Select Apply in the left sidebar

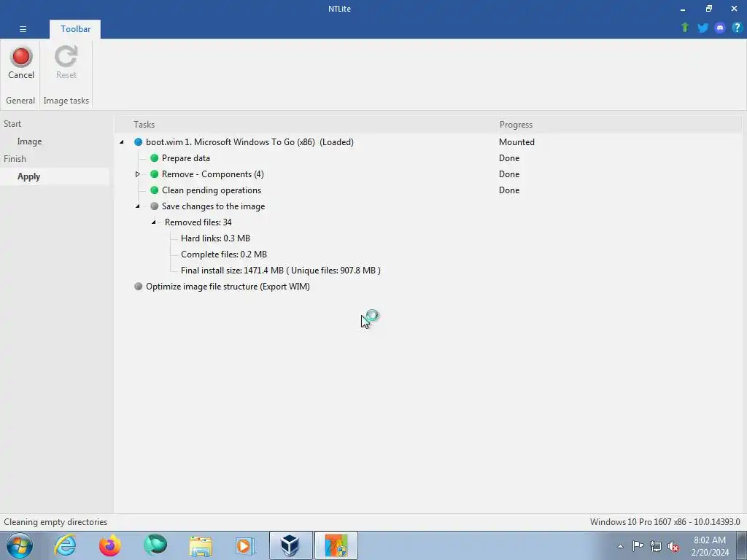click(28, 176)
